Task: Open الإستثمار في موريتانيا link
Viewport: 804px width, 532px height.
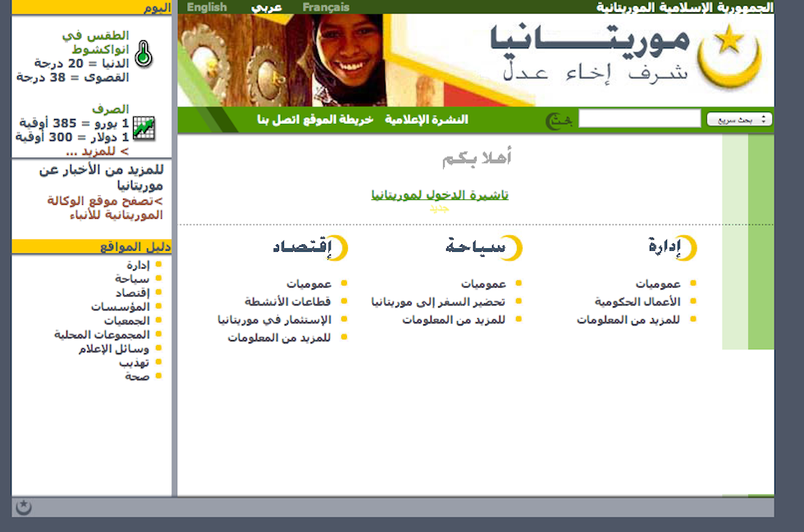Action: click(x=274, y=320)
